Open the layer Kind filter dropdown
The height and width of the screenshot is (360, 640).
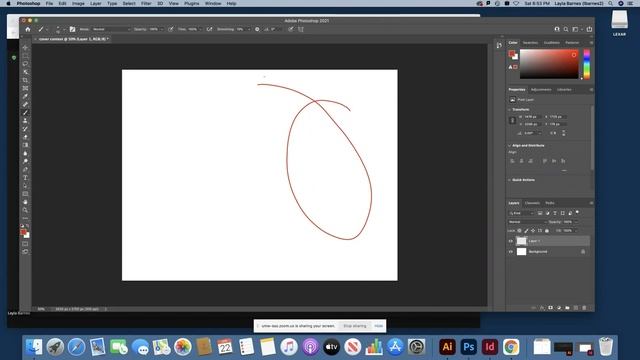click(521, 213)
